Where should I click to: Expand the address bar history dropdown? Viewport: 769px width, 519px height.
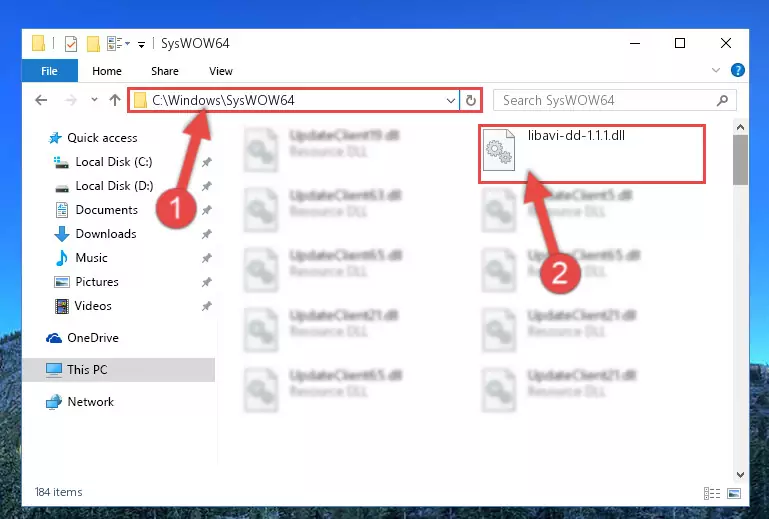451,101
